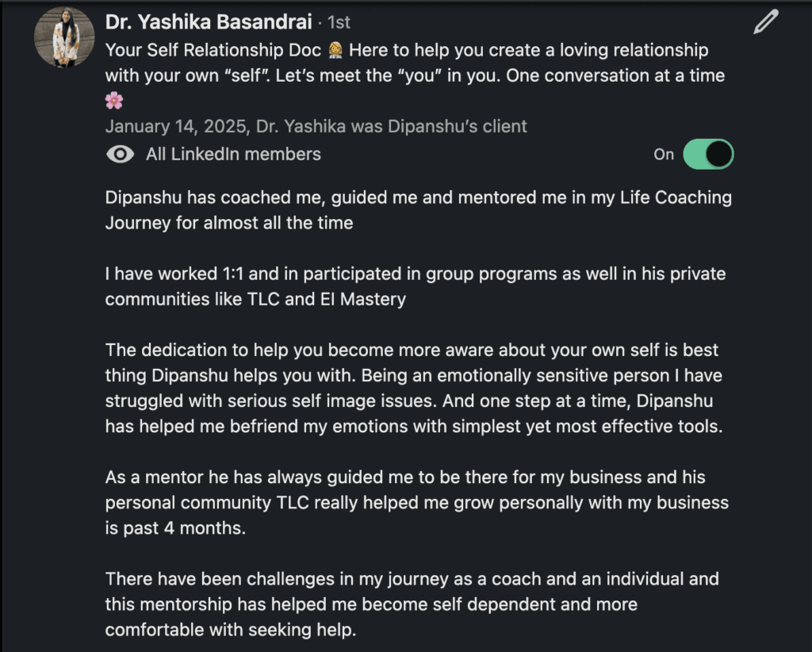Open Dr. Yashika Basandrai's profile name link
Viewport: 812px width, 652px height.
click(209, 23)
